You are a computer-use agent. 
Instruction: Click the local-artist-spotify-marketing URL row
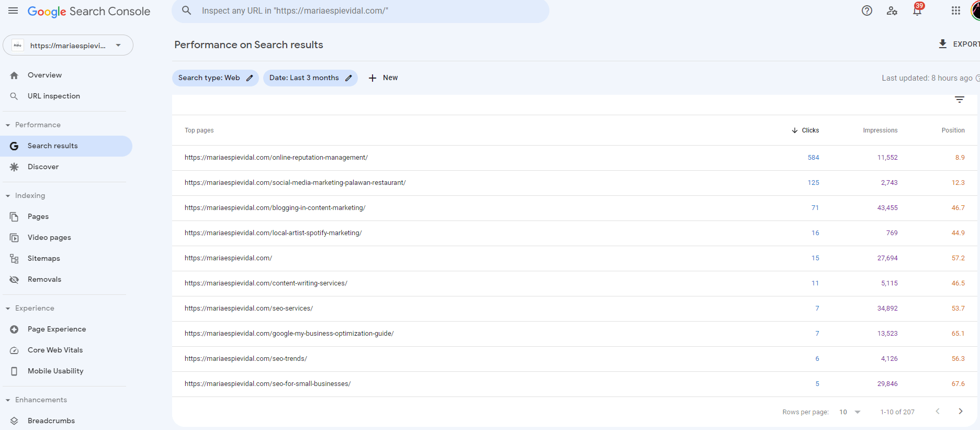point(575,233)
